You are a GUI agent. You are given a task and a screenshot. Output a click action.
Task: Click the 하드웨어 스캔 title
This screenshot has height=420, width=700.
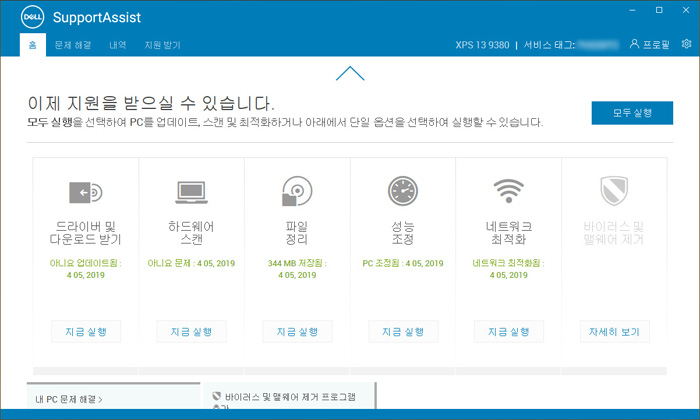click(x=192, y=233)
